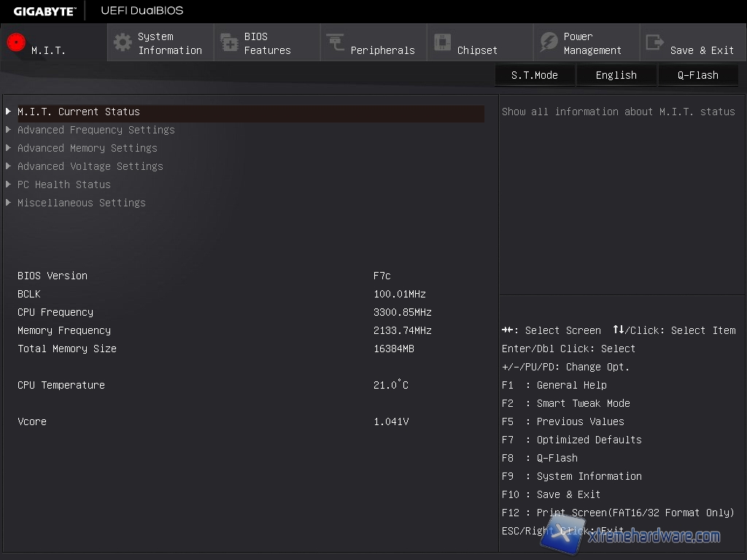This screenshot has width=747, height=560.
Task: Open Advanced Voltage Settings submenu
Action: (x=90, y=166)
